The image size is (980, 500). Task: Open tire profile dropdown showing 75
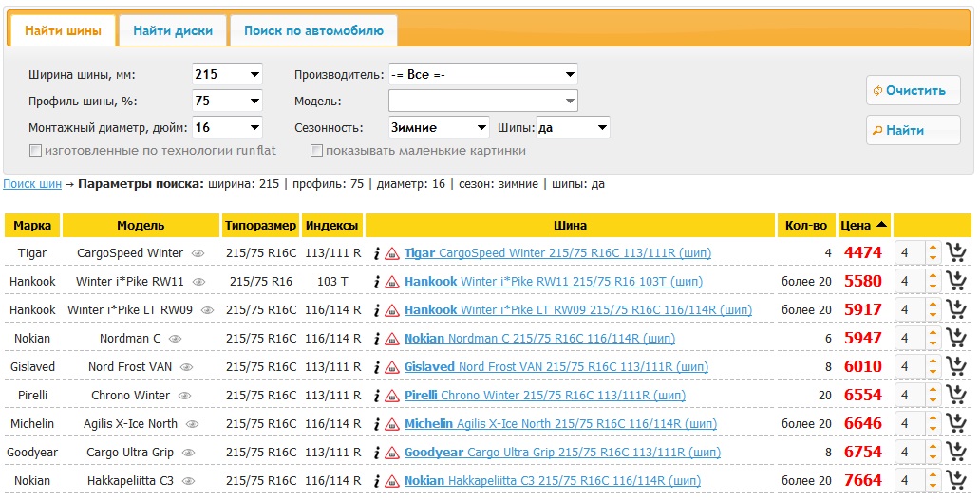click(227, 101)
